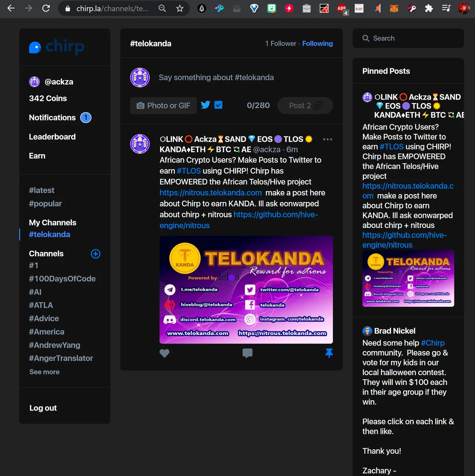Click the ackza avatar beside composer
This screenshot has width=475, height=476.
(x=140, y=77)
